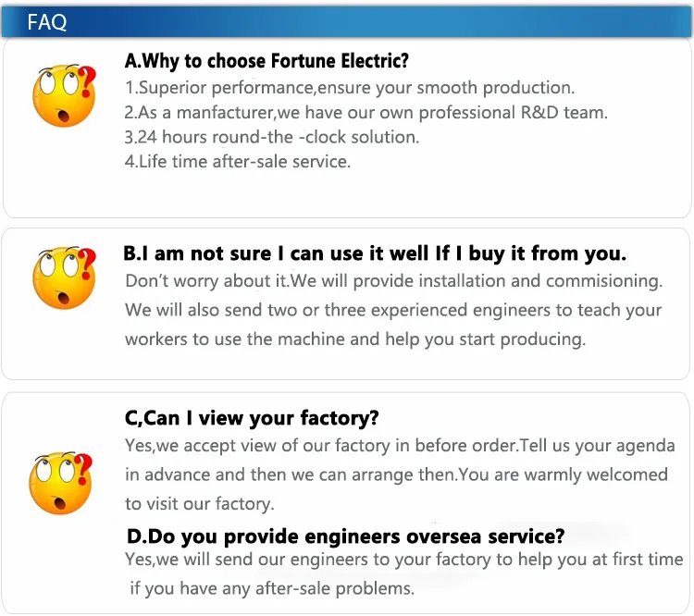Click the confused emoji beside Fortune Electric question
The width and height of the screenshot is (694, 616).
pyautogui.click(x=64, y=95)
